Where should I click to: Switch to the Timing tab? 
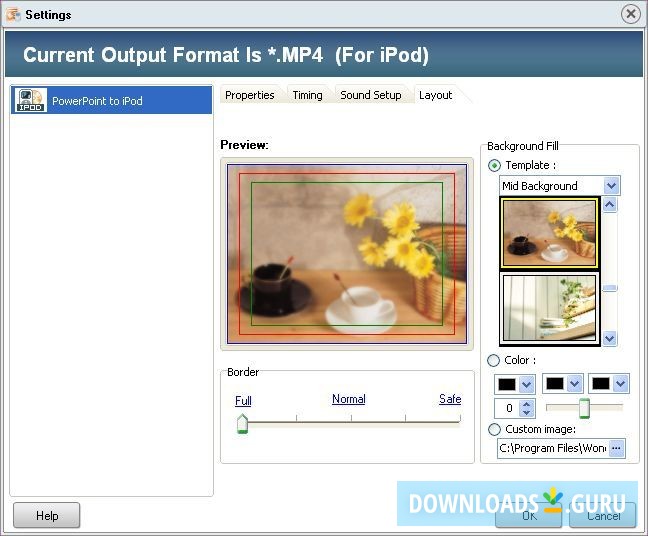307,95
